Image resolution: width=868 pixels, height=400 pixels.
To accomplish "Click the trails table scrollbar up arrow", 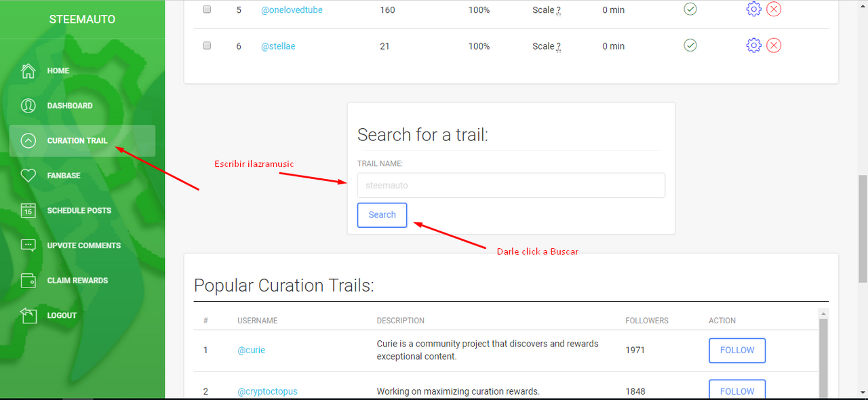I will [x=824, y=314].
